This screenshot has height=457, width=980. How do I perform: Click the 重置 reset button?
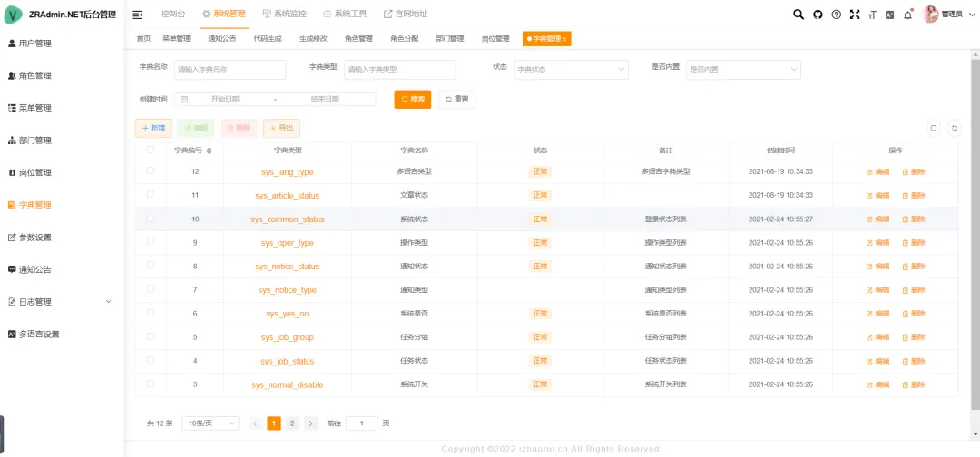click(456, 99)
